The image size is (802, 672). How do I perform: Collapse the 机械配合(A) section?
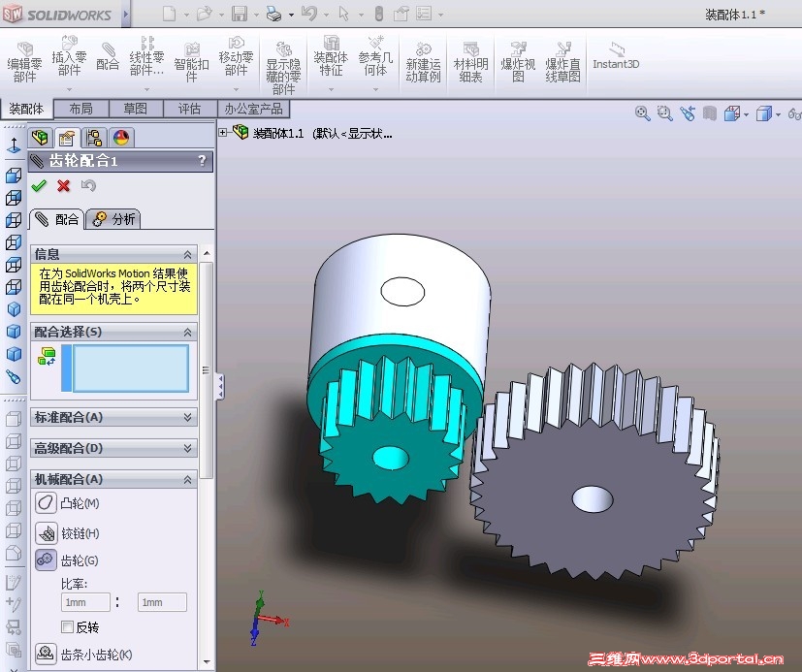[187, 480]
